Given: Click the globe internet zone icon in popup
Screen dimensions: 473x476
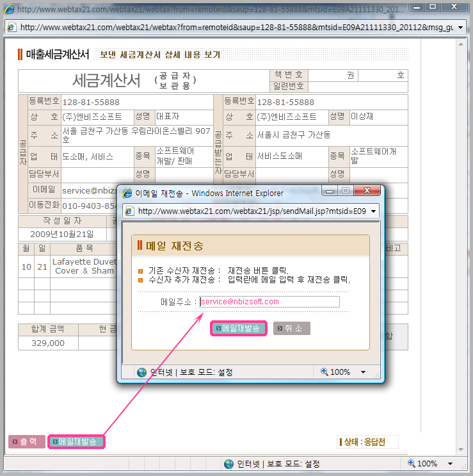Looking at the screenshot, I should pos(141,372).
